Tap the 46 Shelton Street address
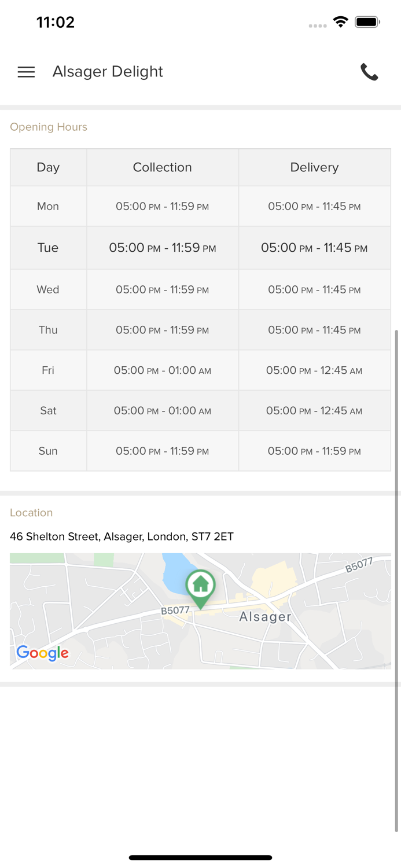 (122, 536)
